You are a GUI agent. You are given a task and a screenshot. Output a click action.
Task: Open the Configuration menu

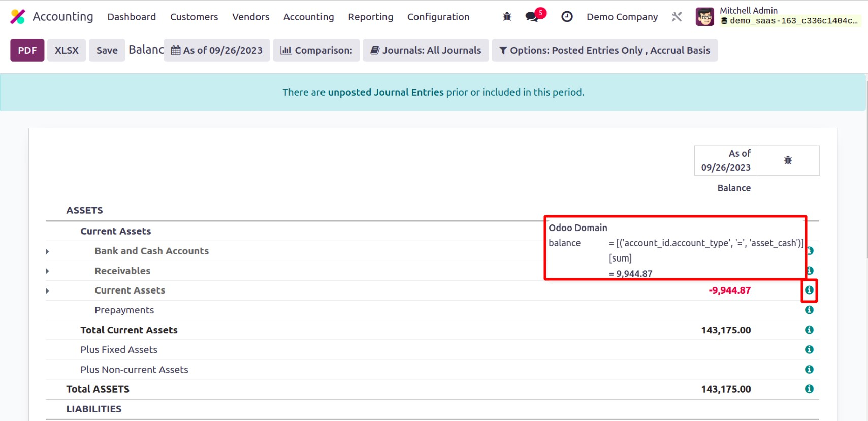(x=438, y=17)
